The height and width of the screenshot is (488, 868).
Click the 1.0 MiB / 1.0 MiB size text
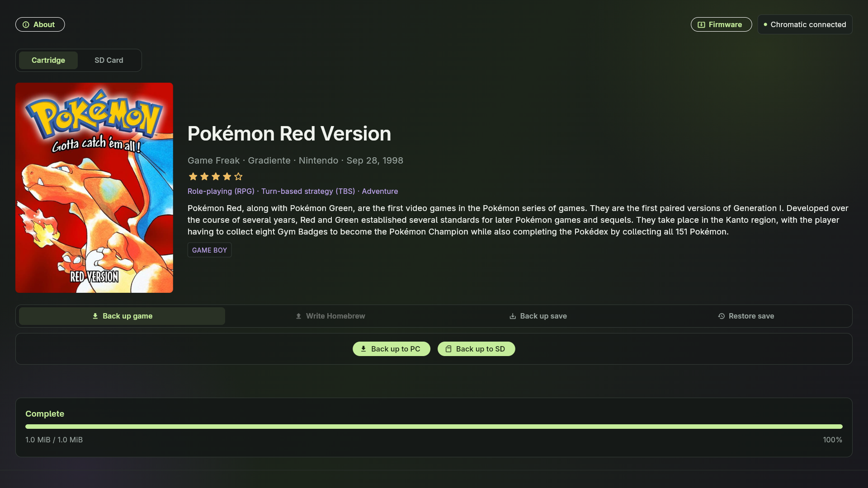[x=54, y=440]
